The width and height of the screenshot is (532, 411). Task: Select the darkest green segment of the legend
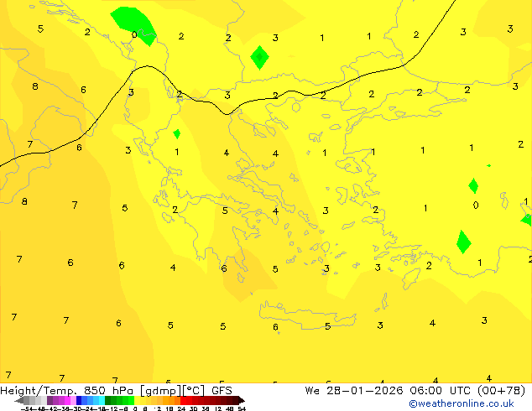pos(108,400)
